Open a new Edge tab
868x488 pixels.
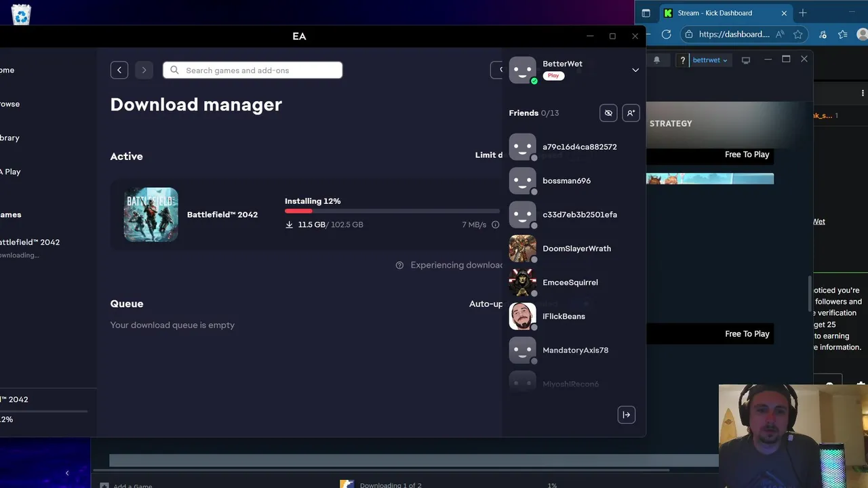tap(803, 13)
